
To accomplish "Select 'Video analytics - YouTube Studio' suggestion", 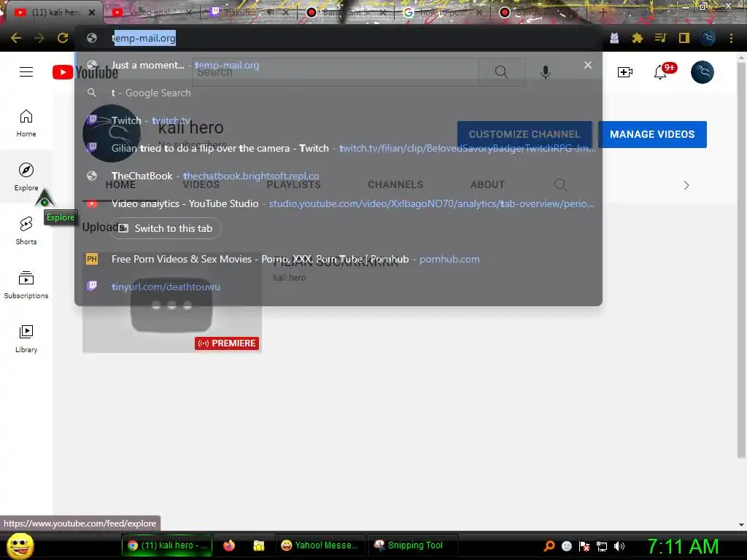I will pyautogui.click(x=338, y=203).
